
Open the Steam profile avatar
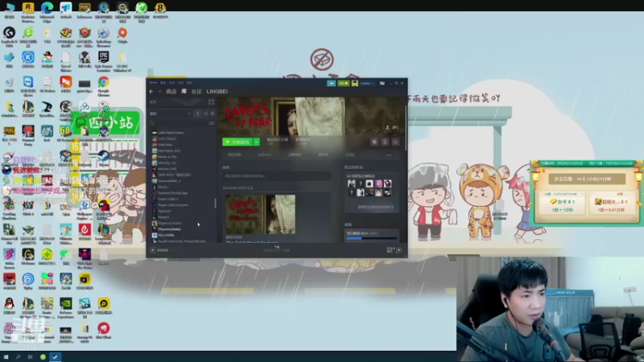tap(354, 84)
